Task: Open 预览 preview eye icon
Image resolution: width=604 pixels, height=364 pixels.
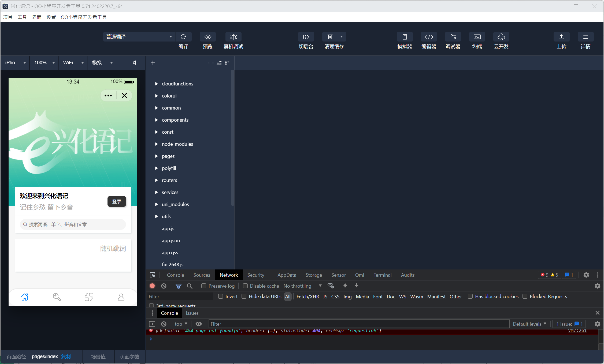Action: 208,37
